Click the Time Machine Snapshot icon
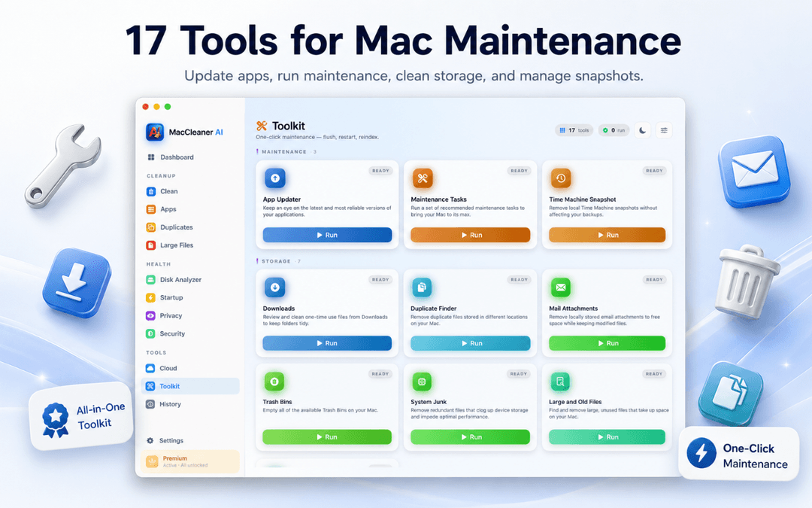 pyautogui.click(x=560, y=178)
